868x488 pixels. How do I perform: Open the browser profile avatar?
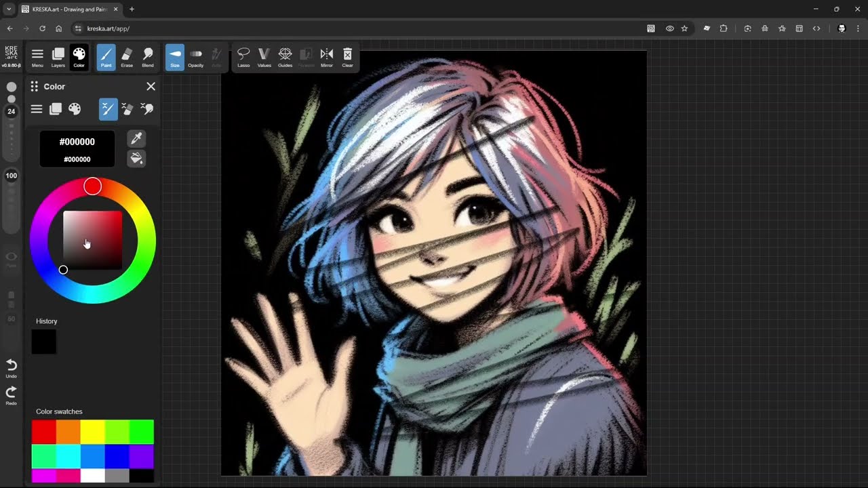pos(842,28)
